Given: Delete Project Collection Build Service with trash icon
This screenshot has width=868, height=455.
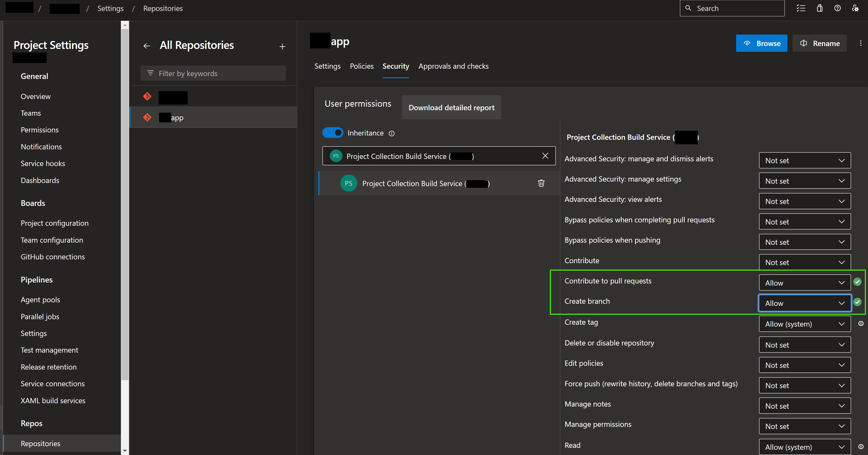Looking at the screenshot, I should click(541, 183).
